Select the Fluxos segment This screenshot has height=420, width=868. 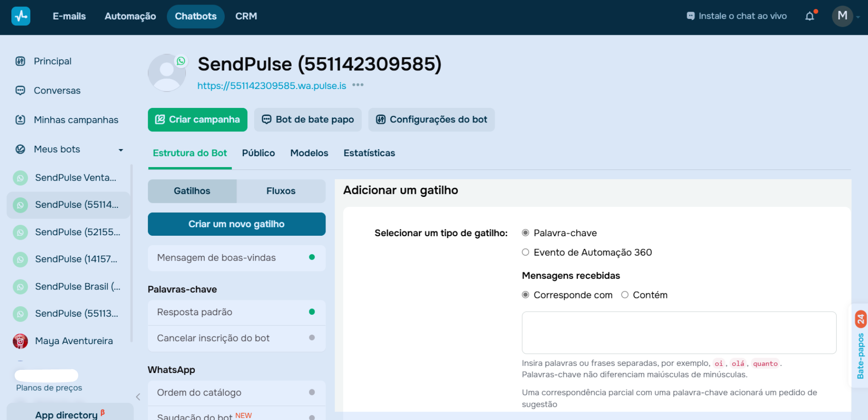point(281,191)
